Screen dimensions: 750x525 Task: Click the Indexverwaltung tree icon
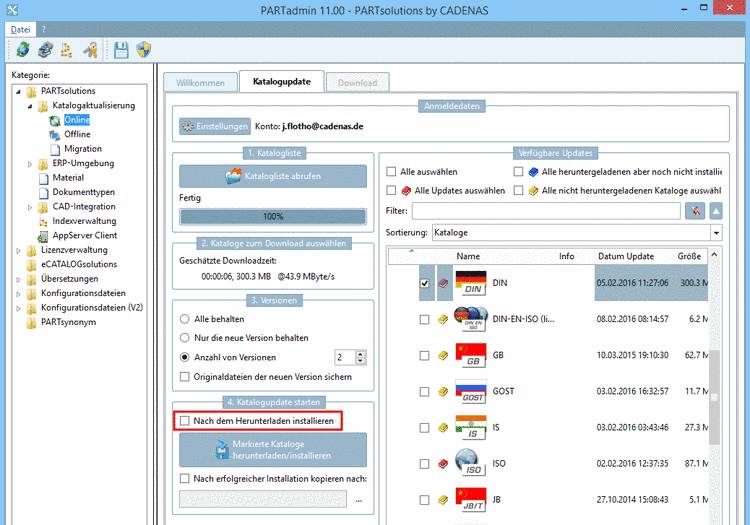pos(44,221)
